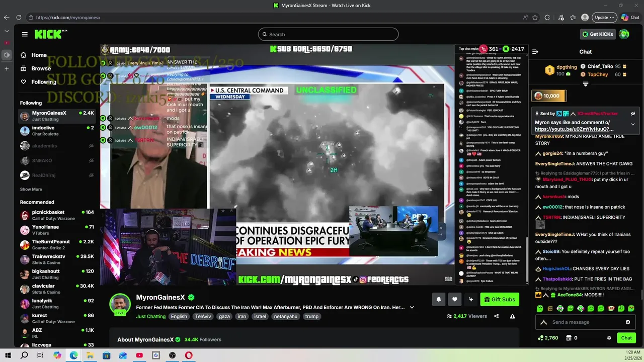Screen dimensions: 644x362
Task: Open new tab plus in vertical tabs
Action: (7, 68)
